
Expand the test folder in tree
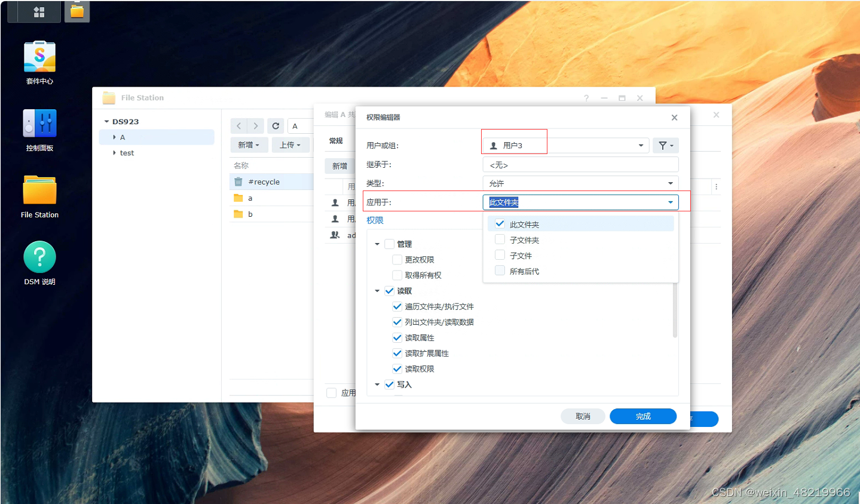(x=114, y=153)
